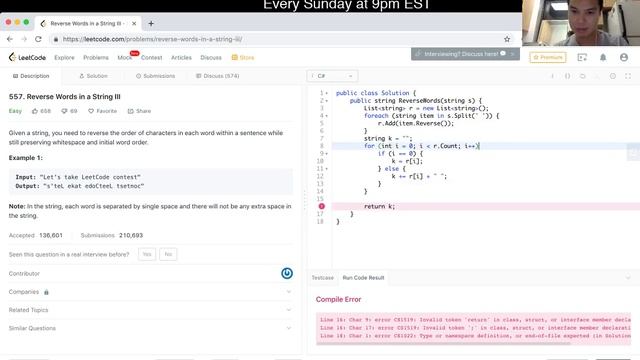Answer Yes to seen in interview
640x360 pixels.
point(147,254)
